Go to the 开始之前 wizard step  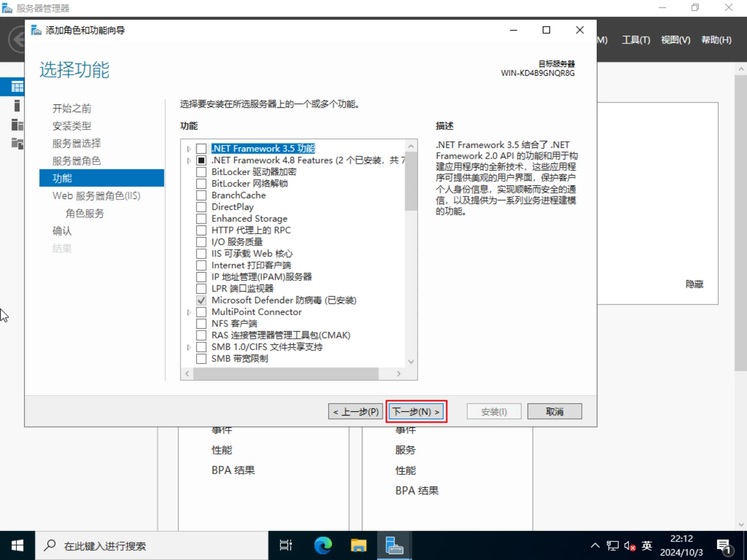tap(71, 108)
